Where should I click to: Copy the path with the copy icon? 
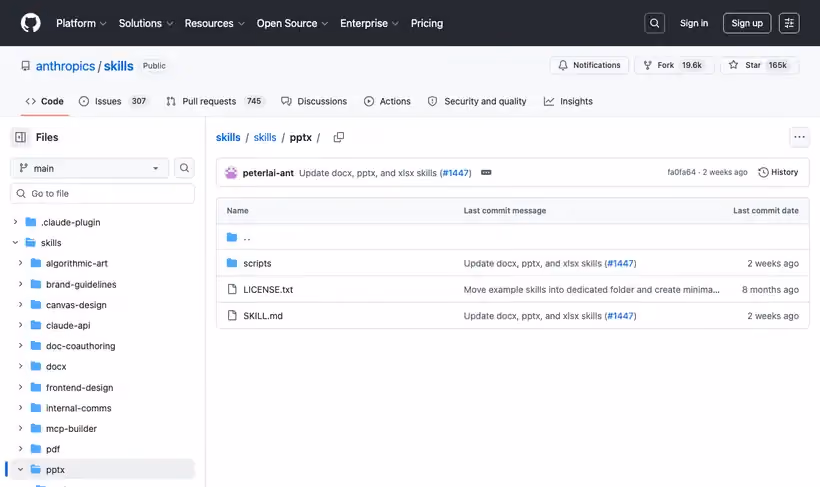point(339,137)
